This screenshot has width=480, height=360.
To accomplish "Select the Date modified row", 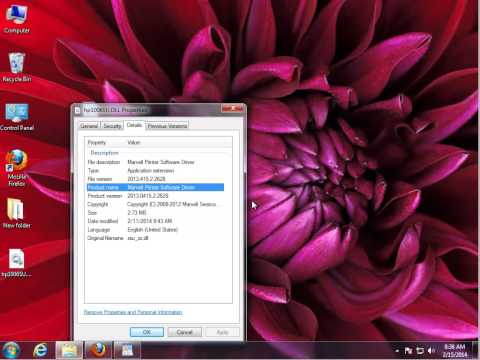I will (x=155, y=221).
